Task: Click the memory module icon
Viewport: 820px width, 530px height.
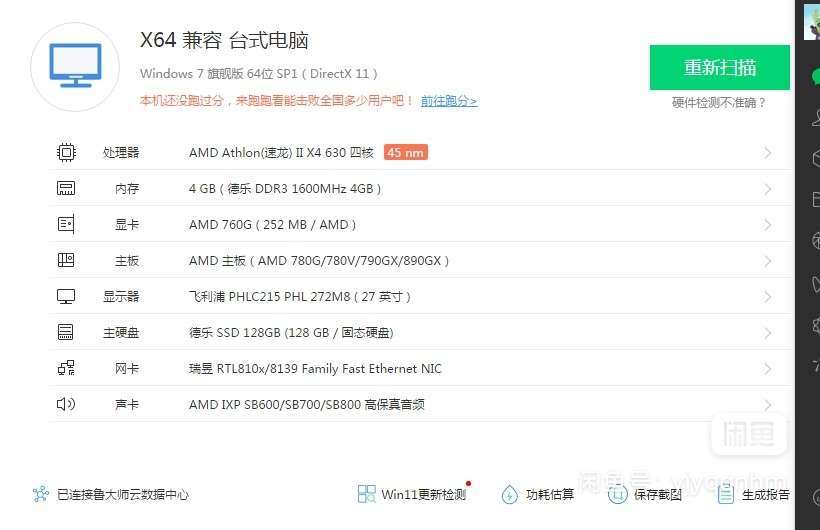Action: [x=66, y=188]
